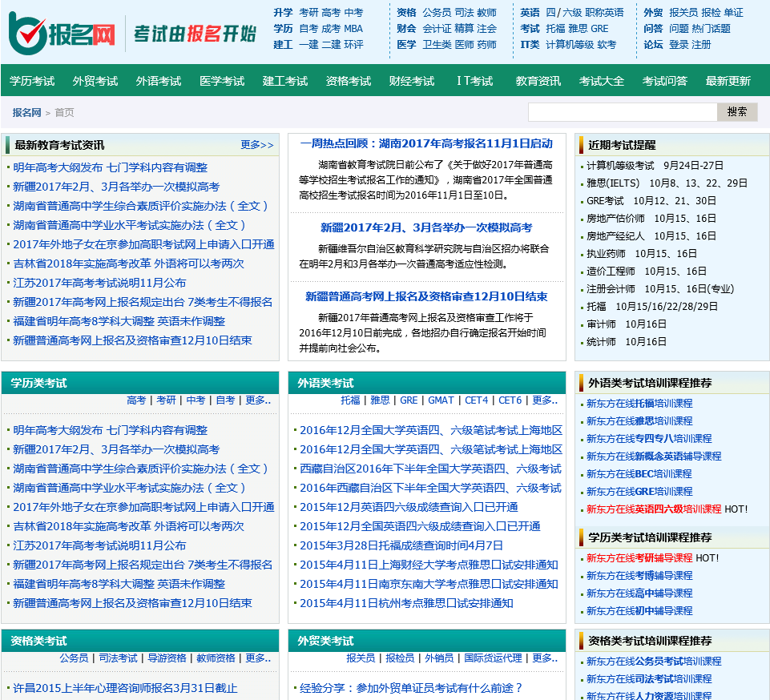Select 国际货运代理 tab under 外贸类考试

(x=493, y=658)
